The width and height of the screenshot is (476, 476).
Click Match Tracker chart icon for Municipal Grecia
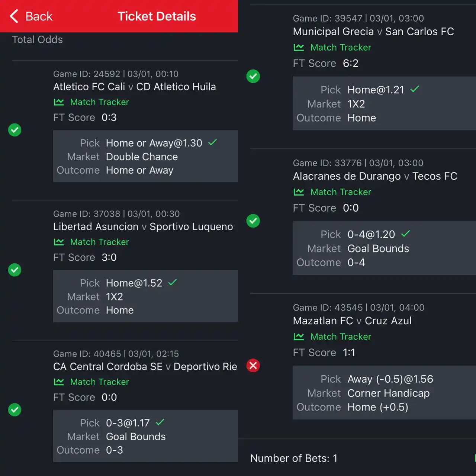coord(299,48)
